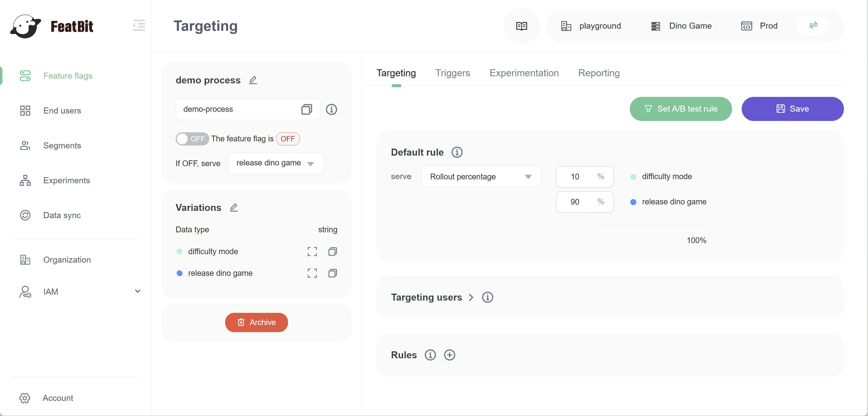Switch to the Experimentation tab
This screenshot has width=868, height=416.
[x=524, y=73]
